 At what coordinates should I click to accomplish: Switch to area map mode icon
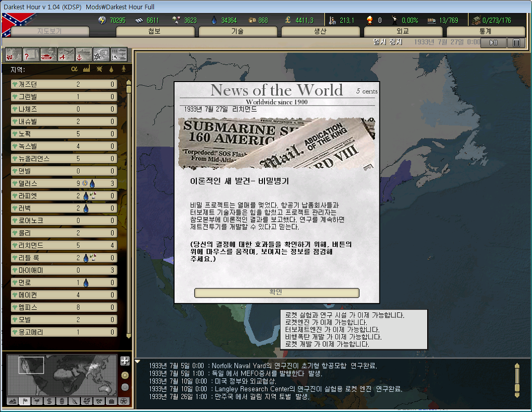[x=99, y=401]
